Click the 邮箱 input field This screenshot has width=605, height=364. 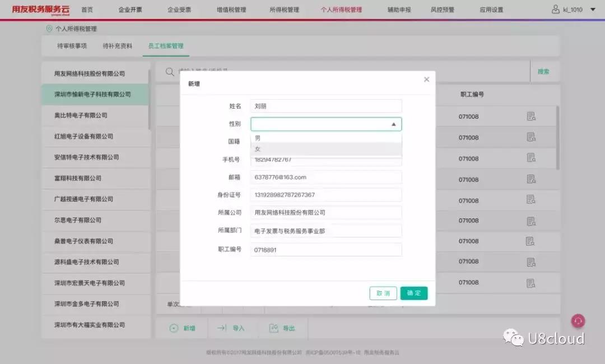point(326,178)
